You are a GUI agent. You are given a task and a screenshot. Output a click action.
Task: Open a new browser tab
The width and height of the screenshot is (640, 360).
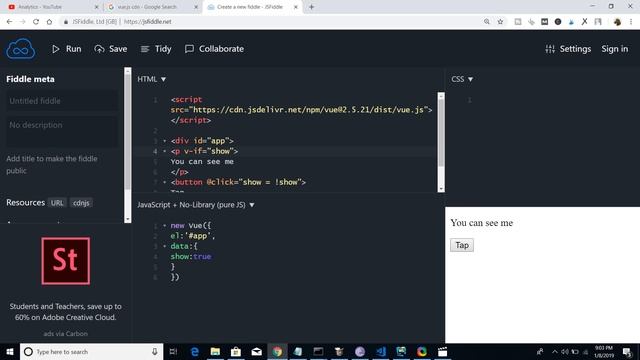[x=311, y=7]
